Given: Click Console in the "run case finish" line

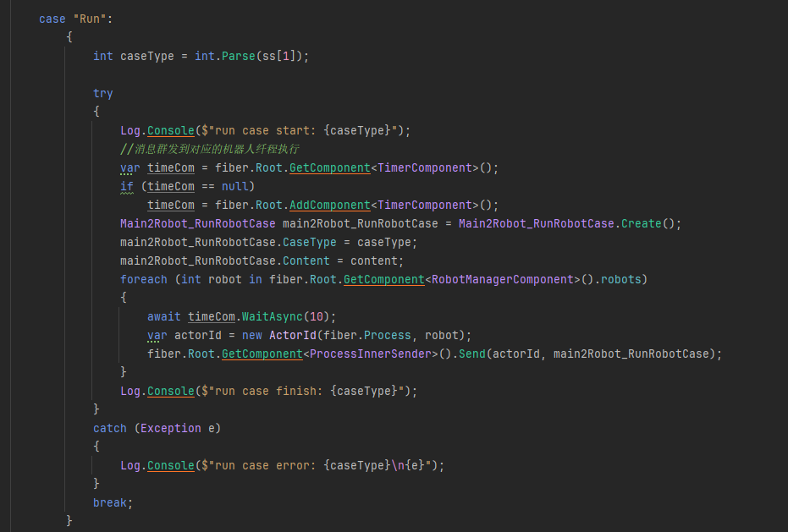Looking at the screenshot, I should tap(170, 391).
